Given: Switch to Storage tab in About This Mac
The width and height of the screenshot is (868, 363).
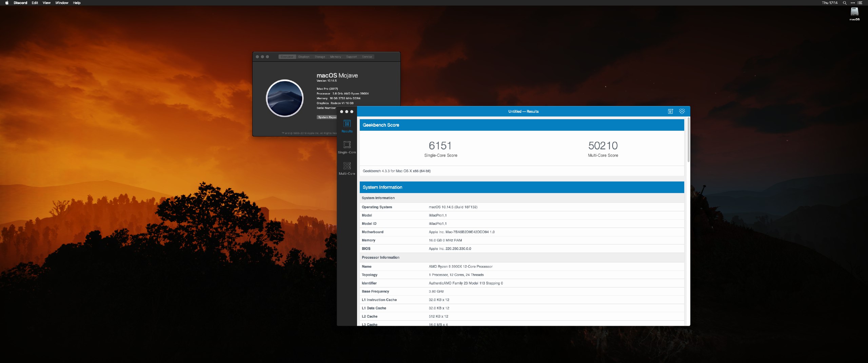Looking at the screenshot, I should (x=320, y=57).
